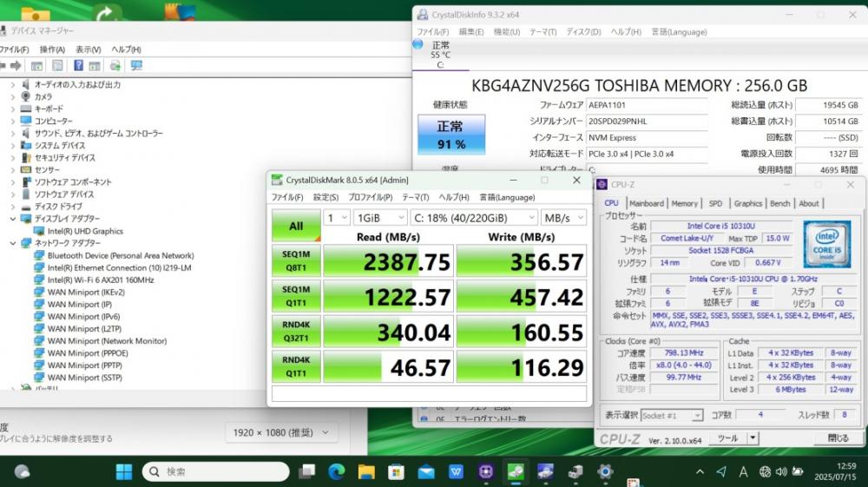
Task: Collapse the ネットワーク アダプター node
Action: (13, 243)
